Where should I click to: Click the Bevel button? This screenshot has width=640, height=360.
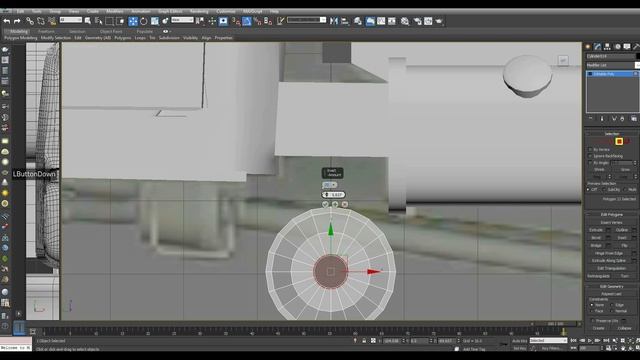(x=596, y=238)
